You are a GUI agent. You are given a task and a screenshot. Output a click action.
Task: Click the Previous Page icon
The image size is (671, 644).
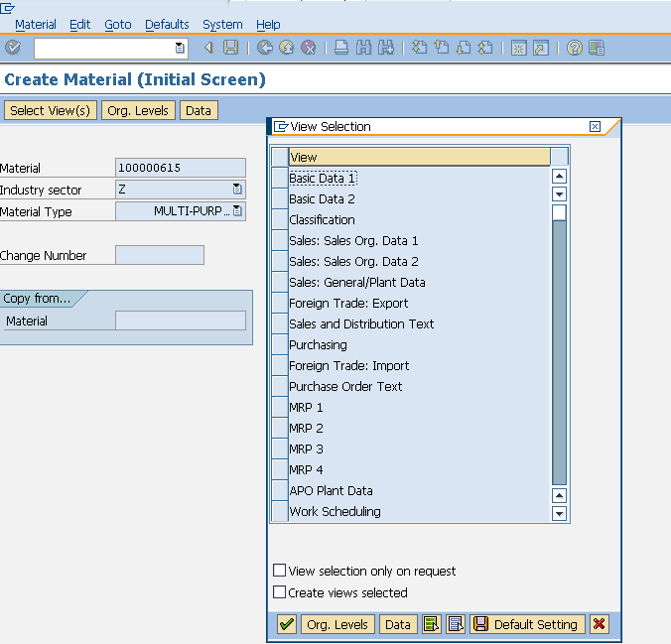pyautogui.click(x=442, y=48)
